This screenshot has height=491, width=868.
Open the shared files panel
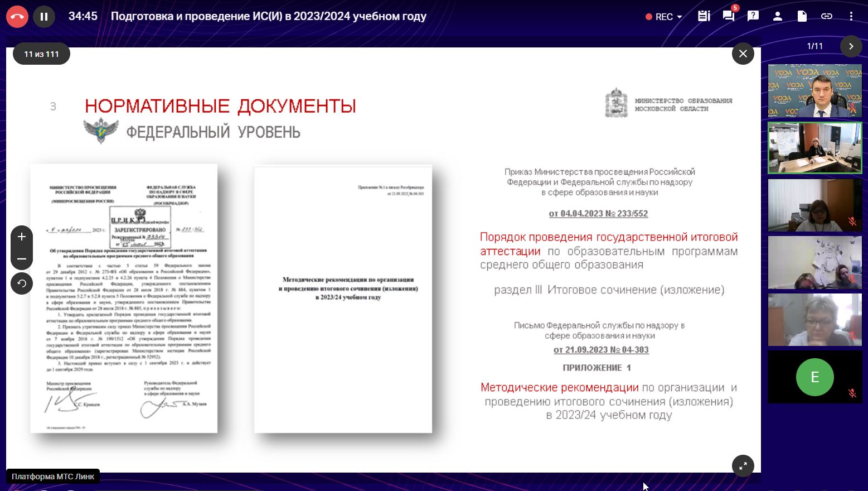coord(802,16)
